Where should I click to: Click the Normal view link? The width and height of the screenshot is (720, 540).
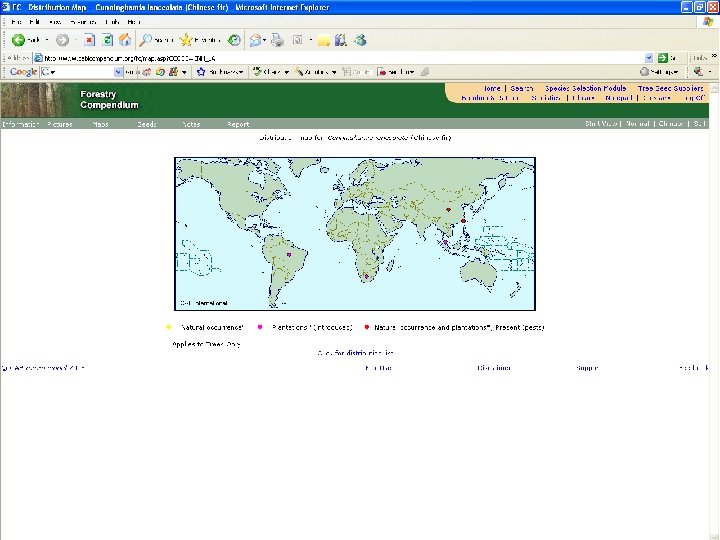(638, 124)
